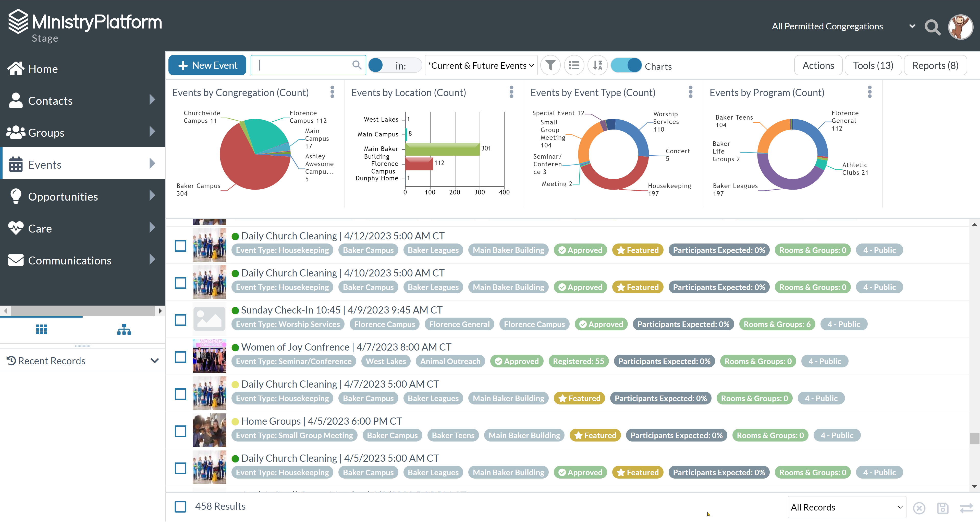The width and height of the screenshot is (980, 522).
Task: Click the grid view icon in bottom-left panel
Action: 42,329
